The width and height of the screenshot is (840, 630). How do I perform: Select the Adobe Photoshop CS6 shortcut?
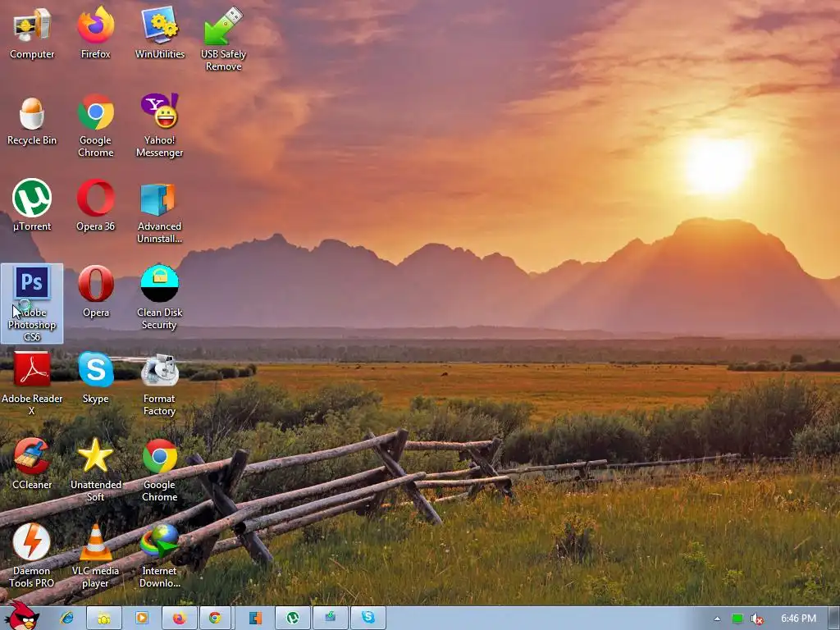(32, 304)
